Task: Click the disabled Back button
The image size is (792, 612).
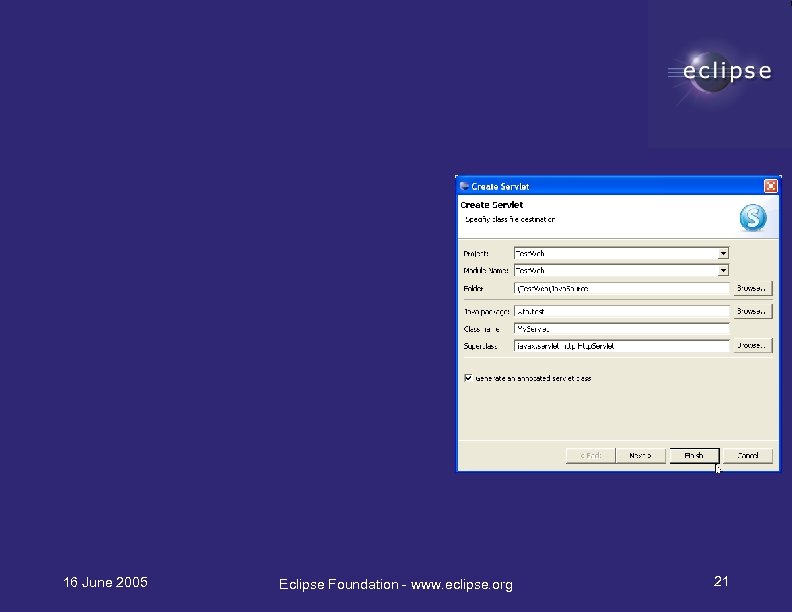Action: (590, 455)
